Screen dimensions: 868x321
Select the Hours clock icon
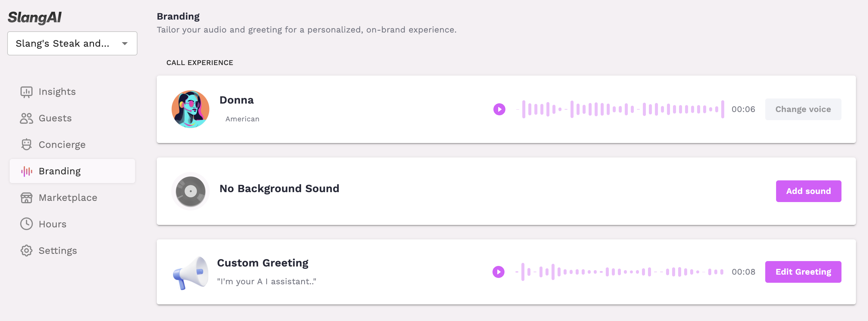[x=26, y=224]
